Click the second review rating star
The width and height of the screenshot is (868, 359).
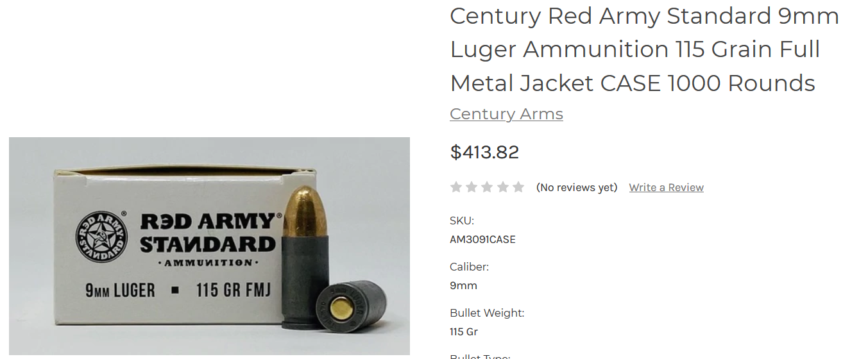[x=472, y=187]
